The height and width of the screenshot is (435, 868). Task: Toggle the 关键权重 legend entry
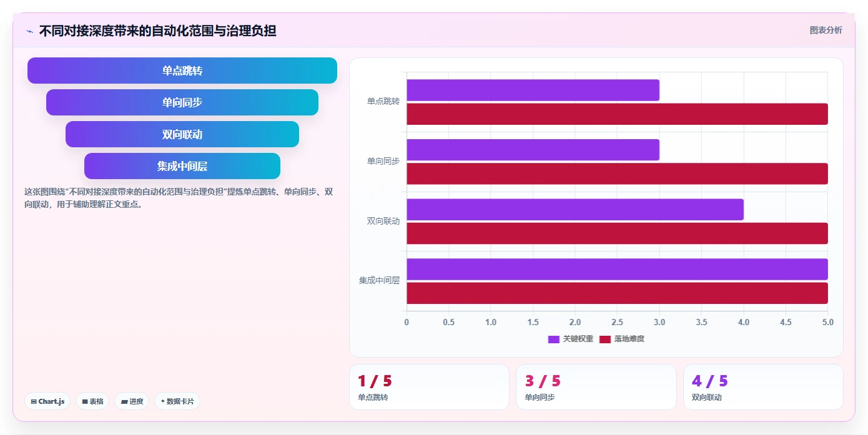point(571,339)
